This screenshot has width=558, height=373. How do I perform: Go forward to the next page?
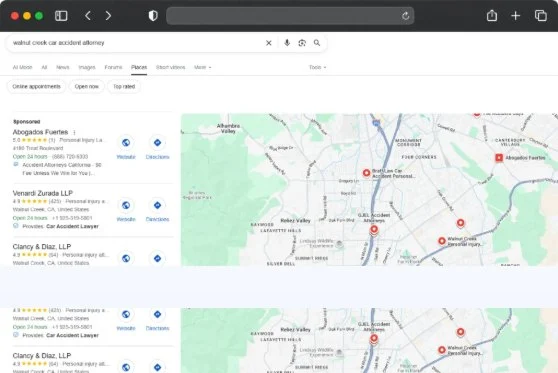108,16
